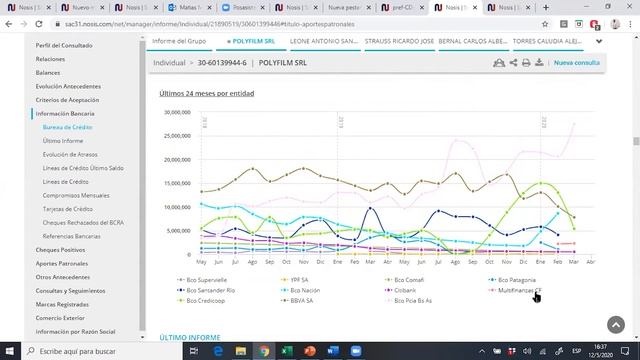
Task: Open Comercio Exterior in sidebar
Action: pyautogui.click(x=60, y=318)
